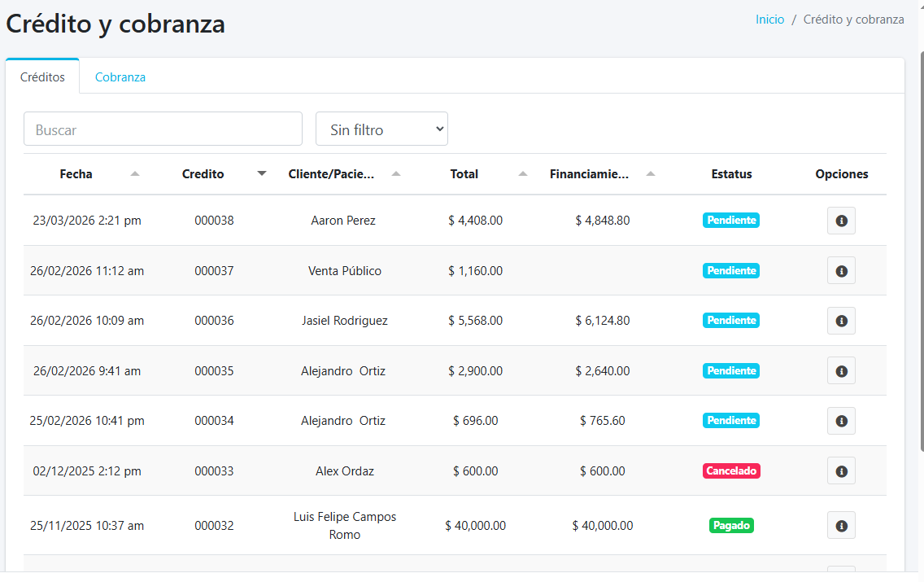Open info icon for Alex Ordaz credit
Viewport: 924px width, 582px height.
click(x=841, y=471)
